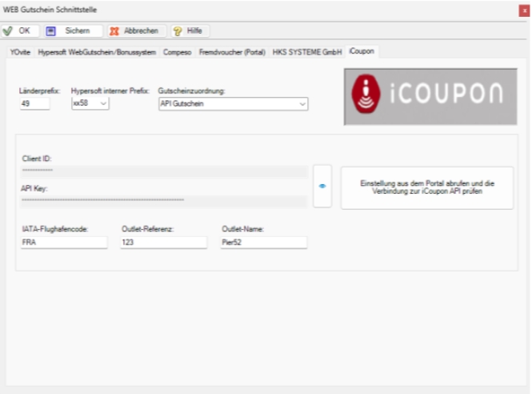Open the HKS SYSTEME GmbH tab
The image size is (532, 394).
point(306,52)
